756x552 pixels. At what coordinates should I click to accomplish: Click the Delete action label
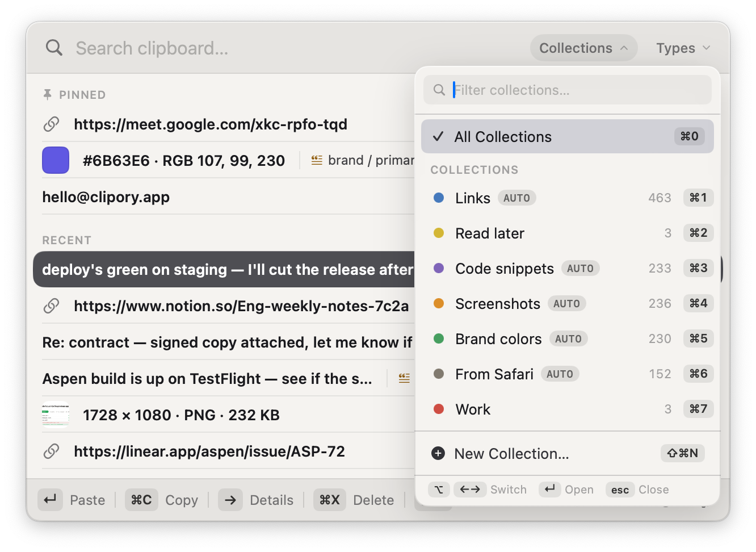tap(373, 500)
